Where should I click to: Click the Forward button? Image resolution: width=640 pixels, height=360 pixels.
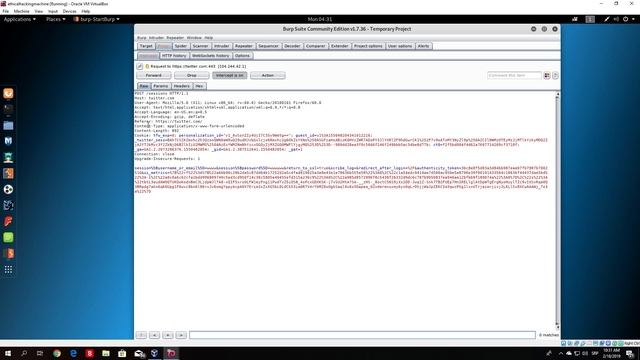coord(153,76)
